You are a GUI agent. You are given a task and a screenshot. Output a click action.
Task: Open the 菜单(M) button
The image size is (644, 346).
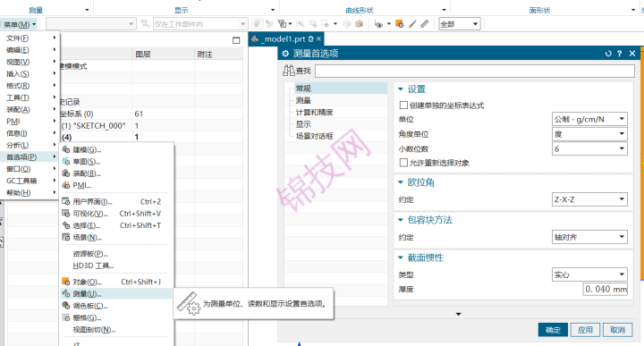pos(20,24)
